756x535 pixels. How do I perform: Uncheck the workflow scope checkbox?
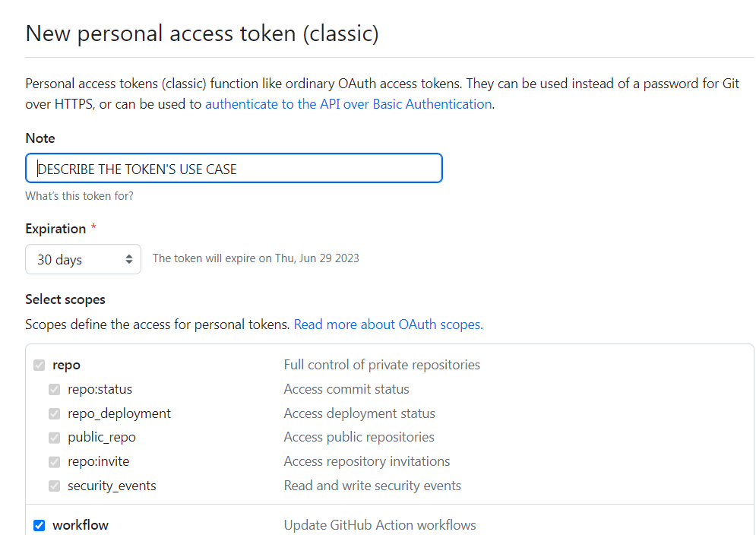(x=39, y=525)
